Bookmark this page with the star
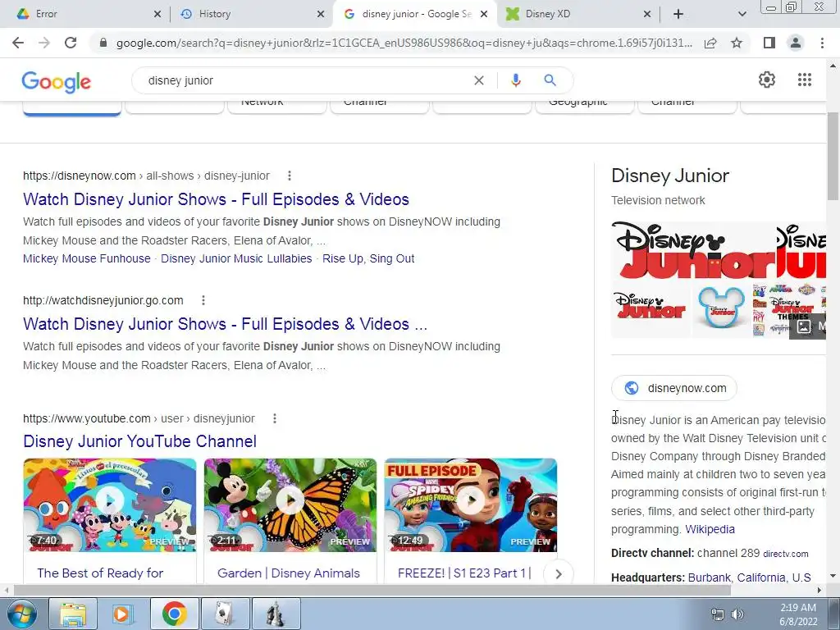 pyautogui.click(x=737, y=43)
